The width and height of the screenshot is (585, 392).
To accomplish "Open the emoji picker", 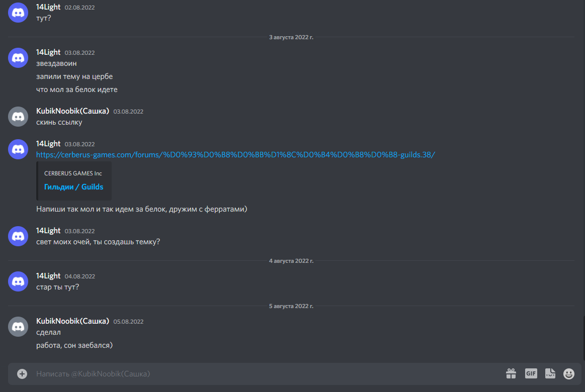I will (x=568, y=374).
